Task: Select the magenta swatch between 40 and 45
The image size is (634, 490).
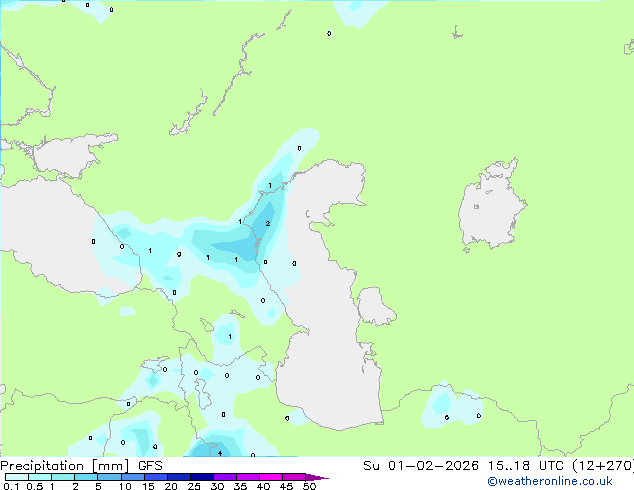Action: [x=271, y=477]
